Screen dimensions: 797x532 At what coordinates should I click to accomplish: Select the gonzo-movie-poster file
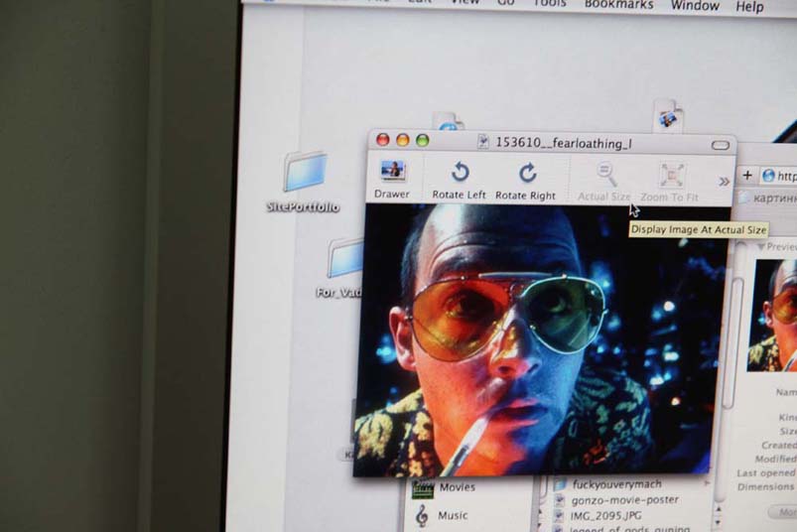coord(625,500)
